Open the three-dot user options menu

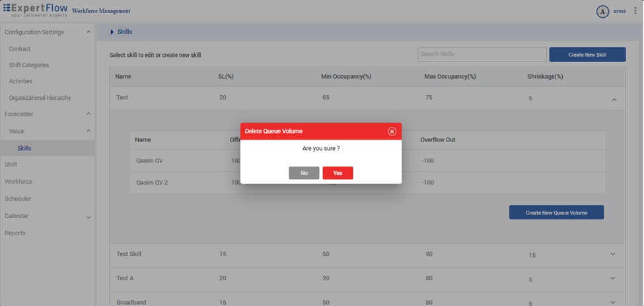(x=635, y=11)
